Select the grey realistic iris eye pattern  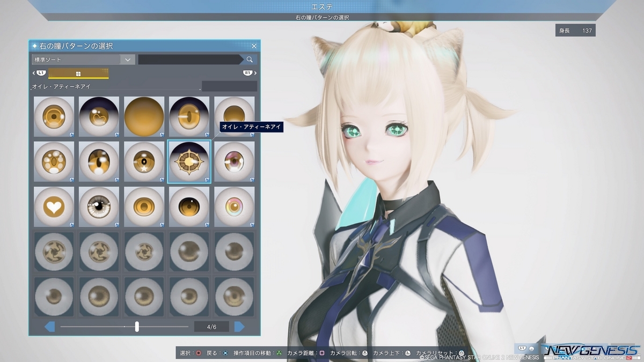(x=99, y=206)
